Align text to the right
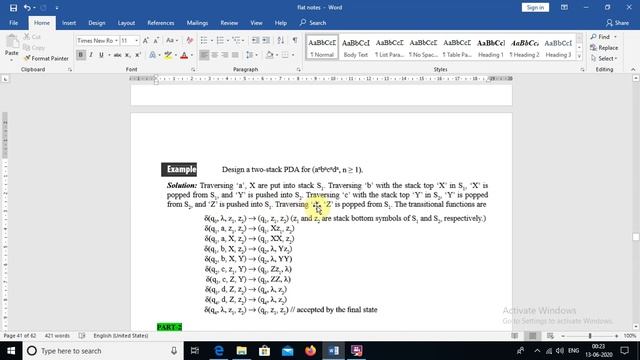The image size is (640, 360). [x=225, y=55]
